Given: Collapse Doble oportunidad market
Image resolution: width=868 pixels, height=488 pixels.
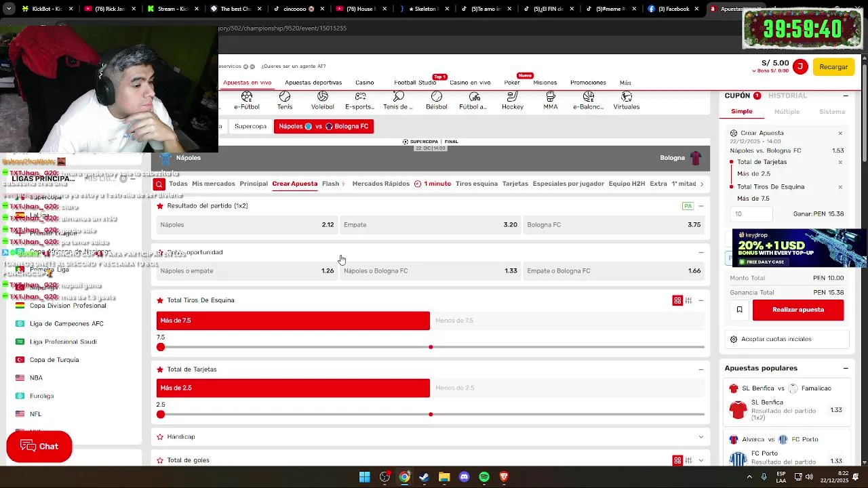Looking at the screenshot, I should coord(701,252).
